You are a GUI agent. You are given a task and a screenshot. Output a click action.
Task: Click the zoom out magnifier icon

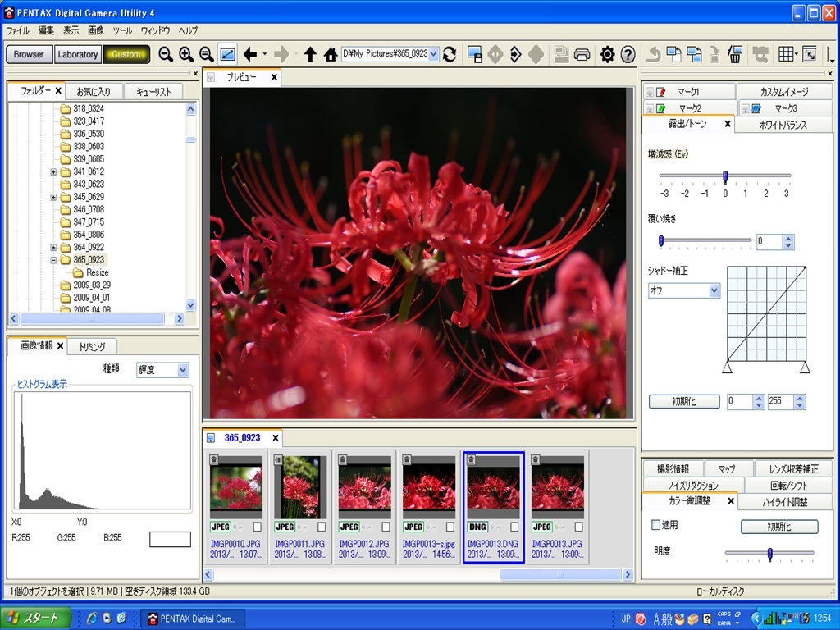166,54
